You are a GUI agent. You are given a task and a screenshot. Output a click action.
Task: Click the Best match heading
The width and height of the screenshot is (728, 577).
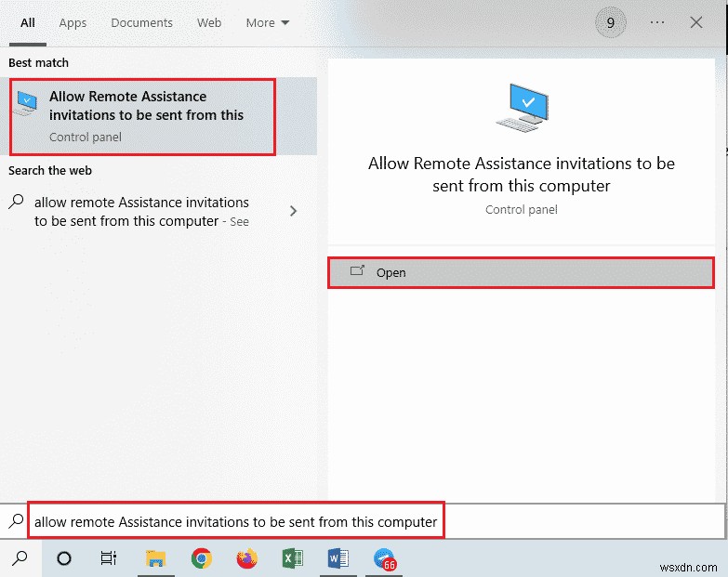point(38,62)
